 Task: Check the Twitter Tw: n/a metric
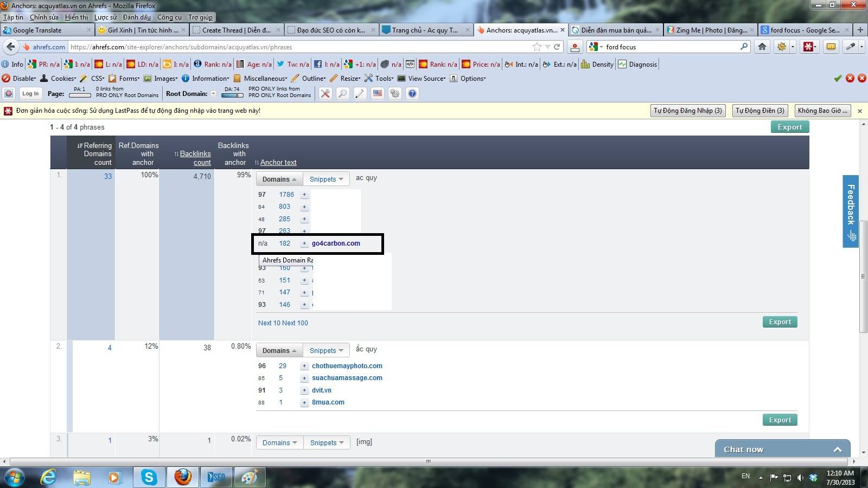pos(293,64)
